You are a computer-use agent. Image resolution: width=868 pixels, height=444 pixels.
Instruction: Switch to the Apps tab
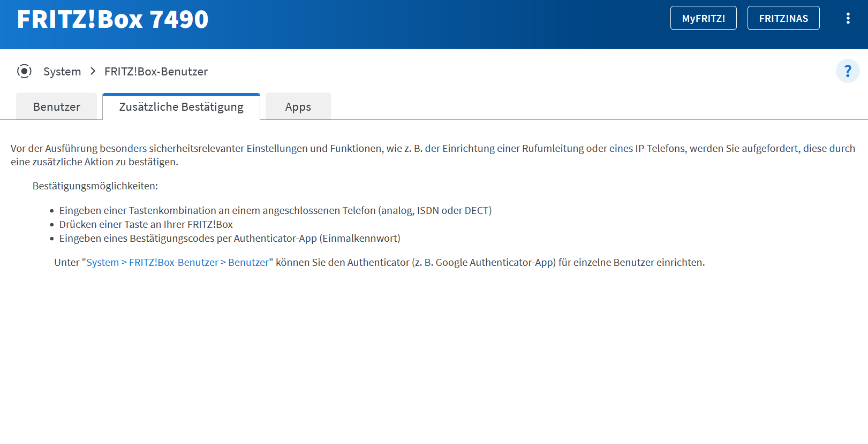coord(298,106)
